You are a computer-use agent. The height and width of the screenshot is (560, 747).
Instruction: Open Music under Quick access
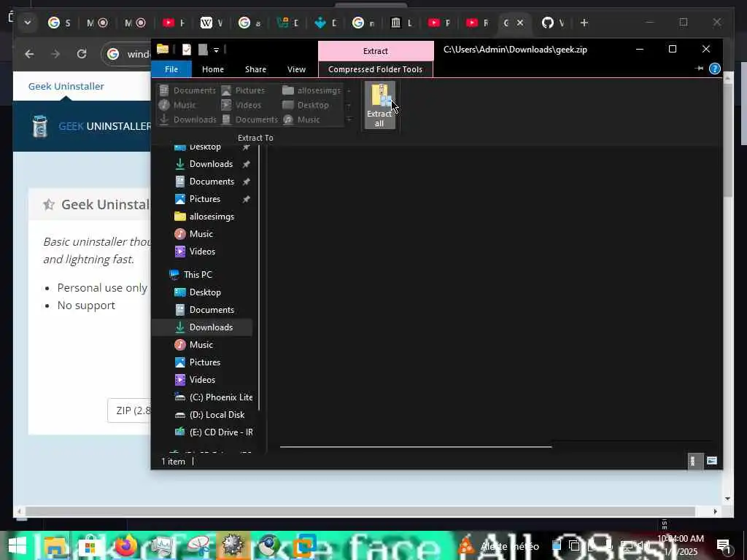tap(193, 234)
